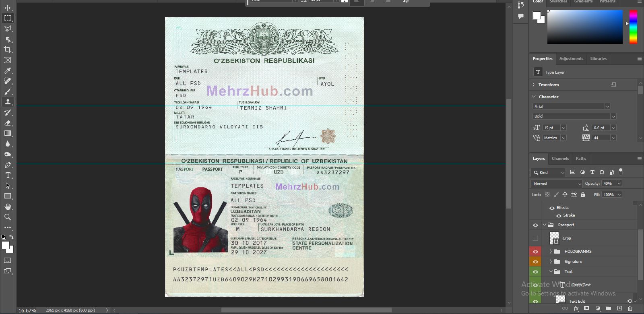Switch to the Gradients tab
Screen dimensions: 644x314
583,2
